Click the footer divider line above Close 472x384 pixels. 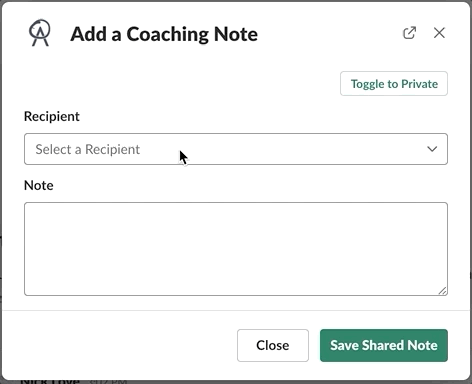click(x=236, y=310)
